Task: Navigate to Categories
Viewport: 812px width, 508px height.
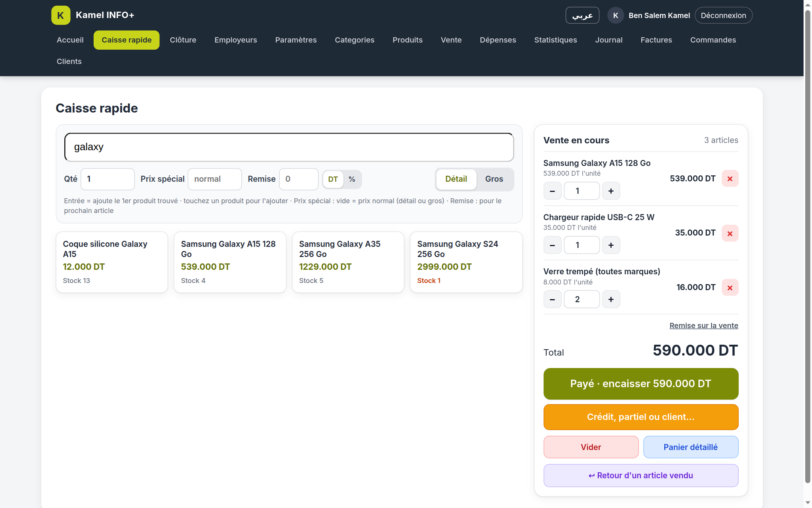Action: (x=354, y=40)
